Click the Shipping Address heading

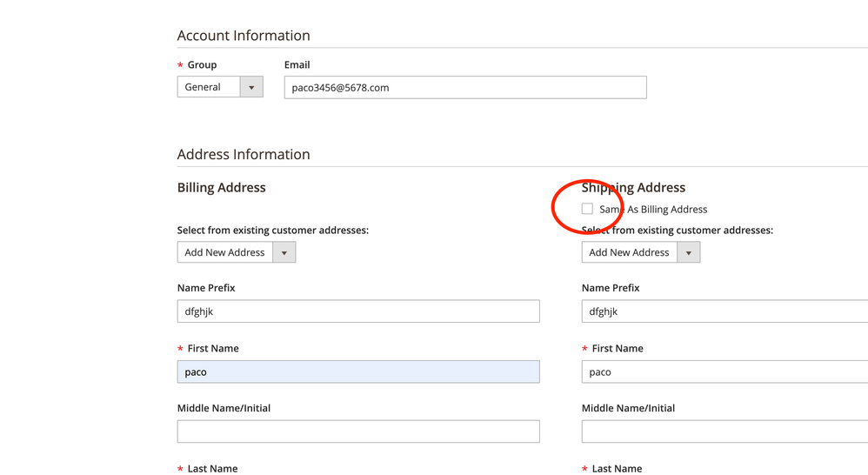pos(633,187)
